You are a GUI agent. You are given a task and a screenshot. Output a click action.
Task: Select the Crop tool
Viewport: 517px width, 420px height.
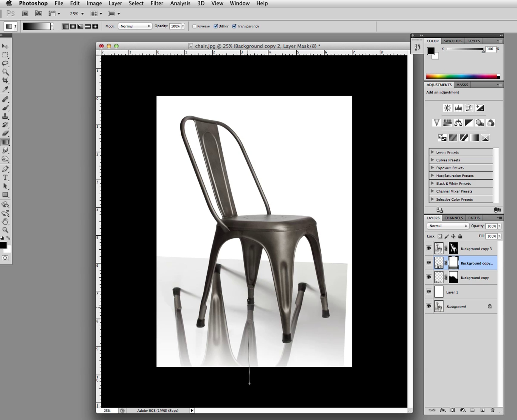click(x=5, y=80)
